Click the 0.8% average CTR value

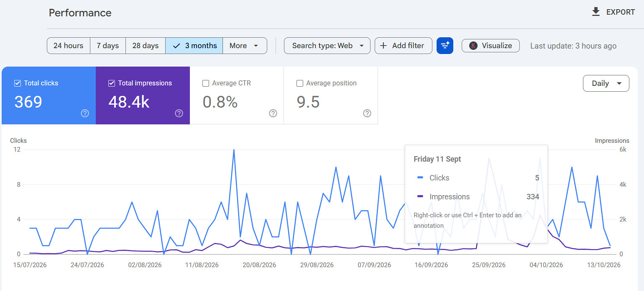[220, 102]
